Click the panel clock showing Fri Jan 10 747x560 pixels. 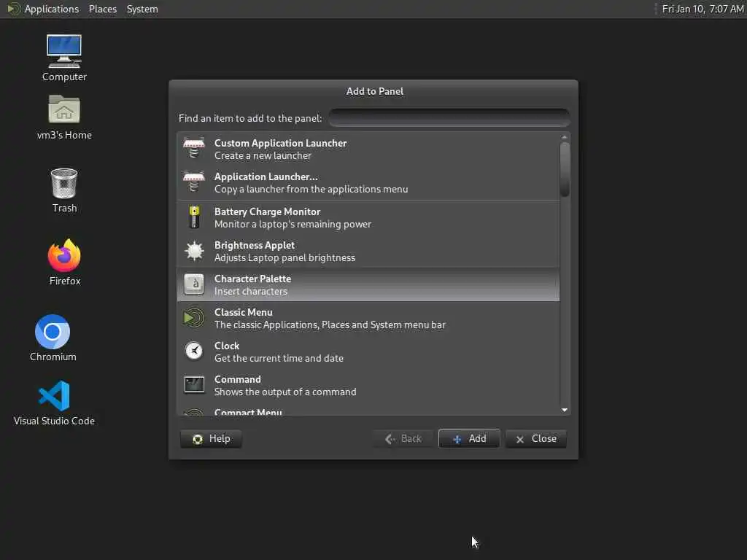tap(703, 9)
